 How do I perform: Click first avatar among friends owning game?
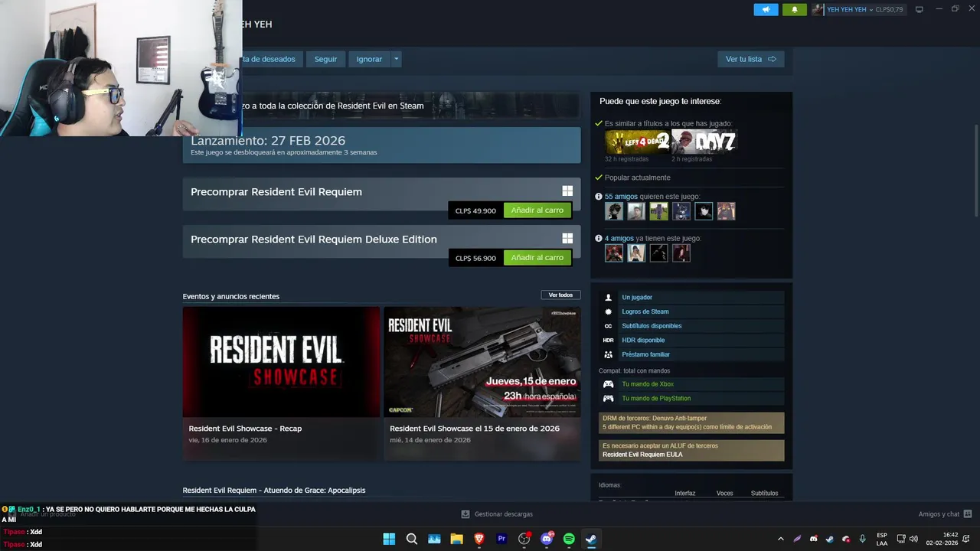pos(614,253)
